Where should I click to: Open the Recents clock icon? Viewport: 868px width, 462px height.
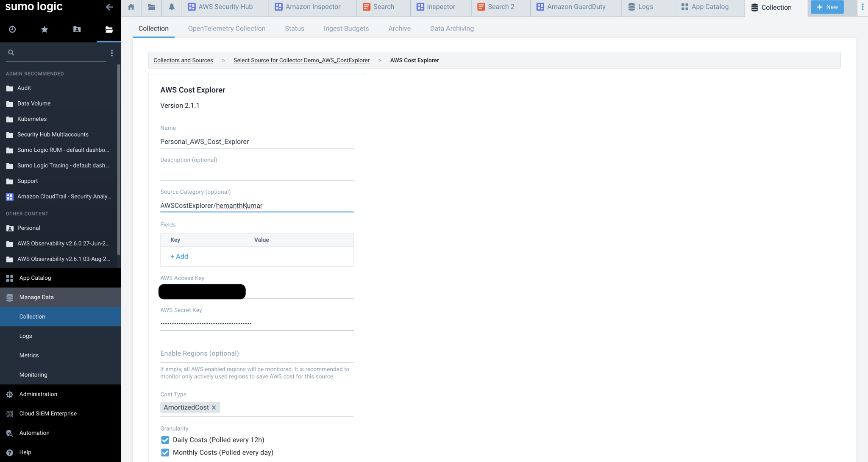(x=12, y=29)
